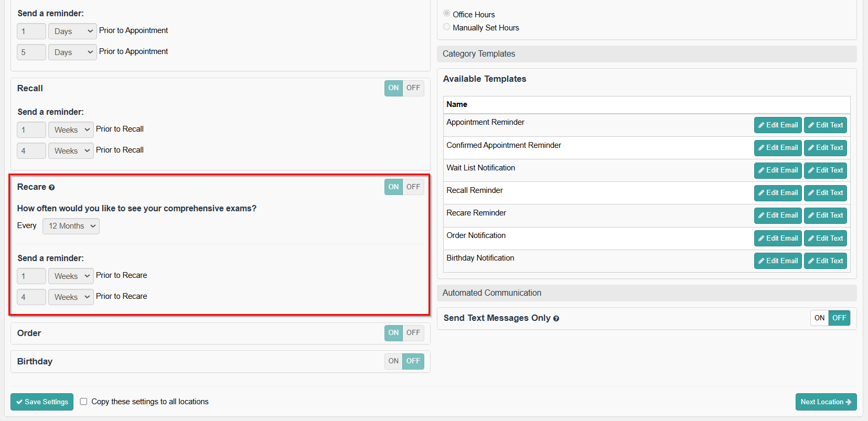
Task: Open the Days dropdown for first appointment reminder
Action: [x=72, y=31]
